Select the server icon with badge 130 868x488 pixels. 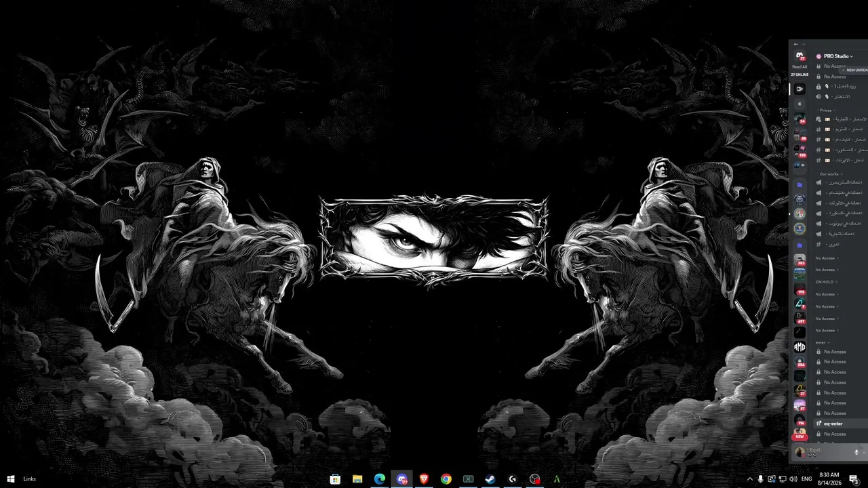tap(800, 150)
